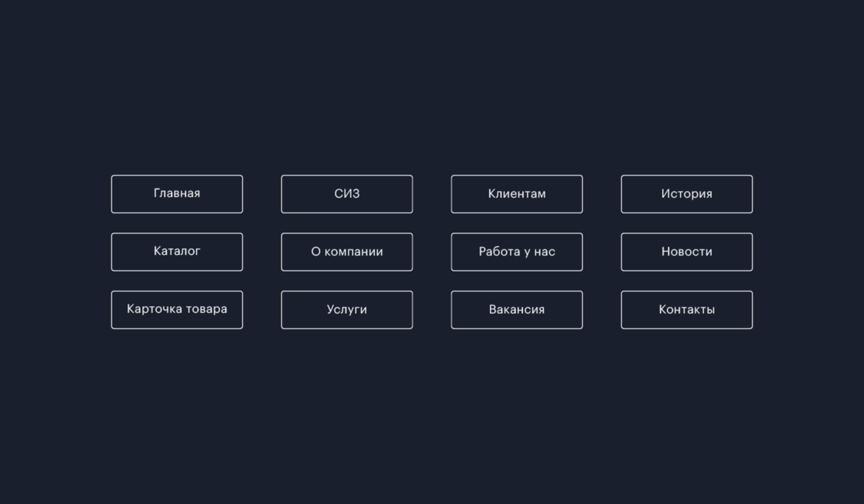Follow the Клиентам navigation link
This screenshot has height=504, width=864.
click(x=516, y=194)
